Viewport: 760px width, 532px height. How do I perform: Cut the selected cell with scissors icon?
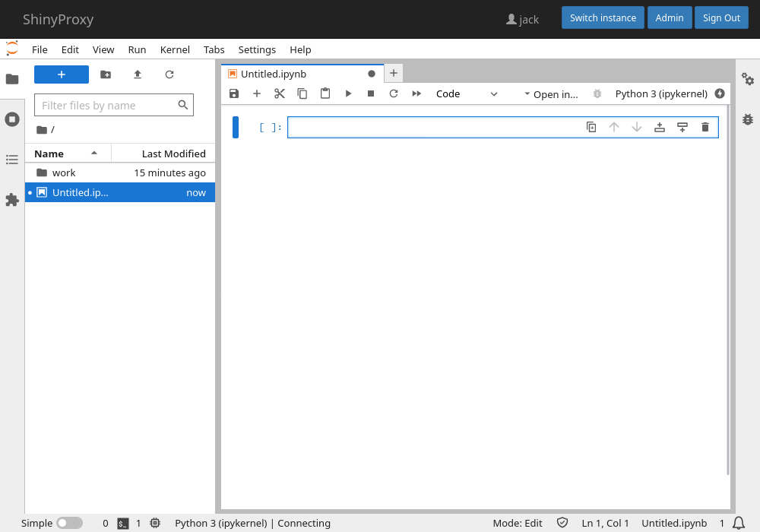pos(280,93)
